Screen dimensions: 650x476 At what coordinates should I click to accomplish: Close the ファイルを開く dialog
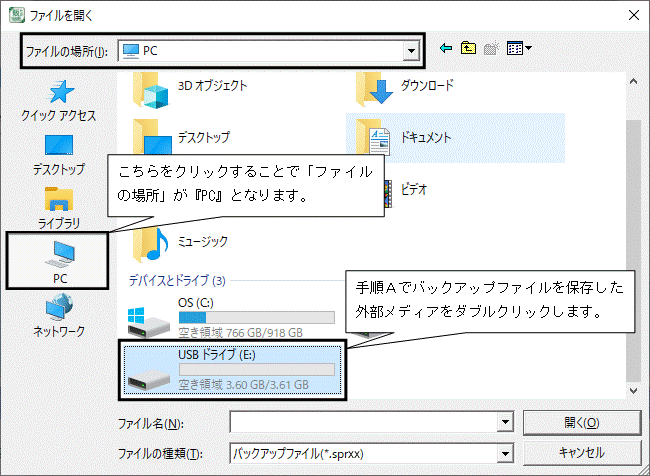634,15
